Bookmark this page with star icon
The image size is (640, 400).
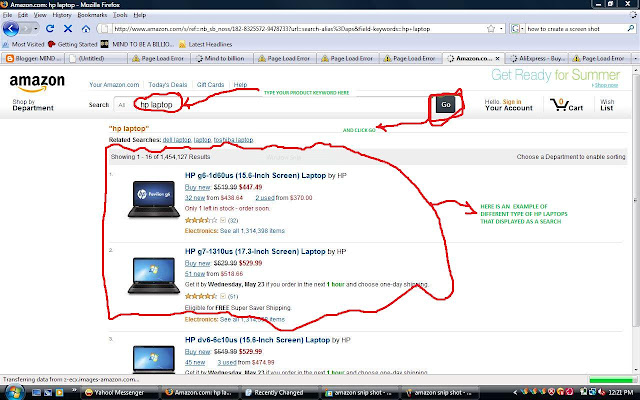pyautogui.click(x=491, y=29)
